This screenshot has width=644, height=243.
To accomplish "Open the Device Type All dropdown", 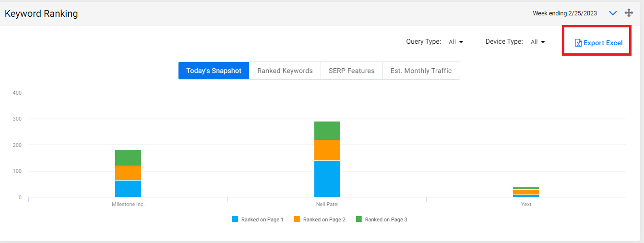I will [x=538, y=42].
